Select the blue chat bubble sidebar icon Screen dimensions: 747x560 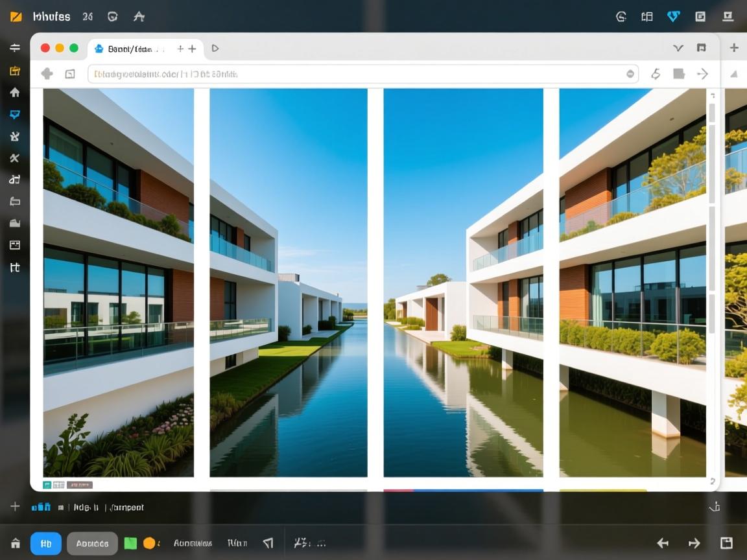[x=14, y=115]
